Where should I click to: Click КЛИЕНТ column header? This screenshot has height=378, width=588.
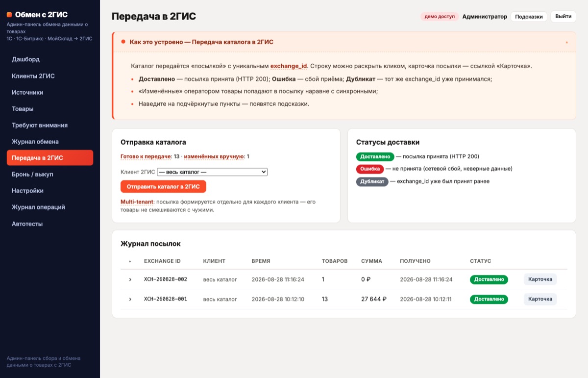[x=214, y=261]
